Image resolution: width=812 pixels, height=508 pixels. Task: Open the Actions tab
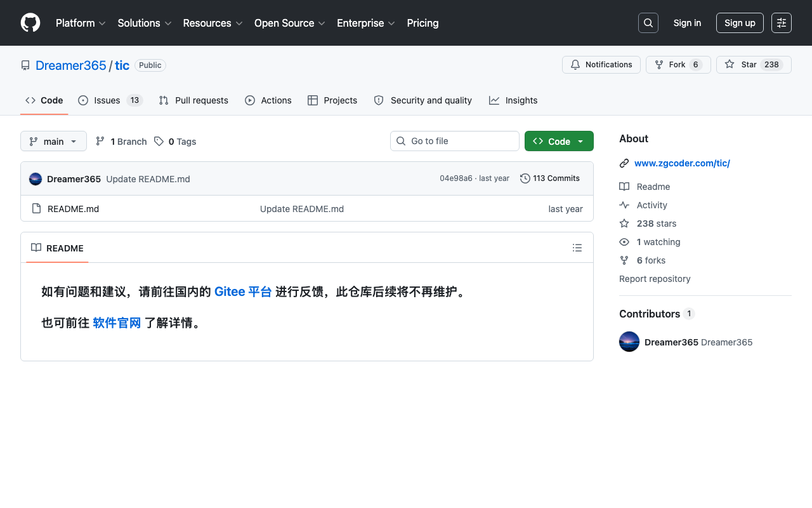(268, 100)
